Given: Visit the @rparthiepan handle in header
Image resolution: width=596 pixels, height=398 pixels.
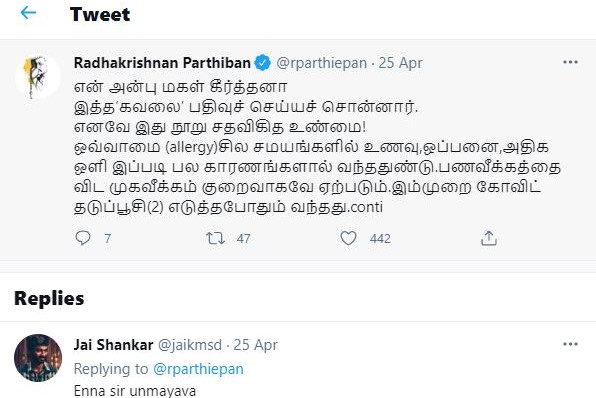Looking at the screenshot, I should pyautogui.click(x=322, y=63).
